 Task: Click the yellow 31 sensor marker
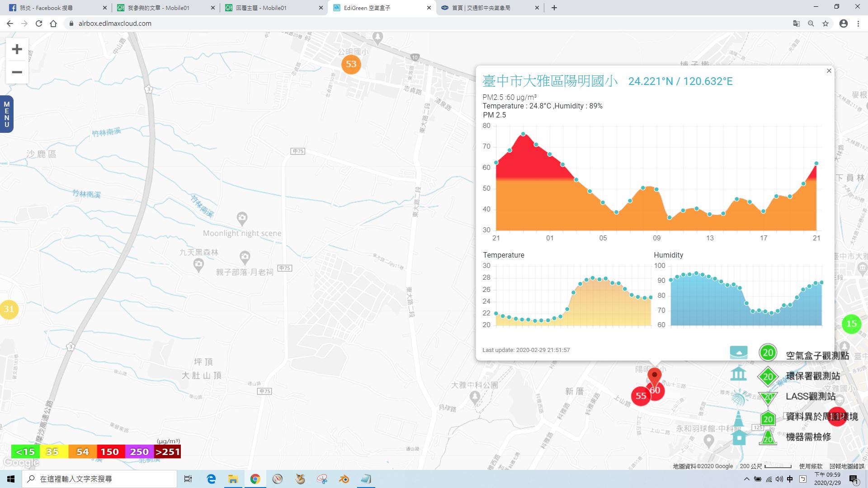click(9, 310)
